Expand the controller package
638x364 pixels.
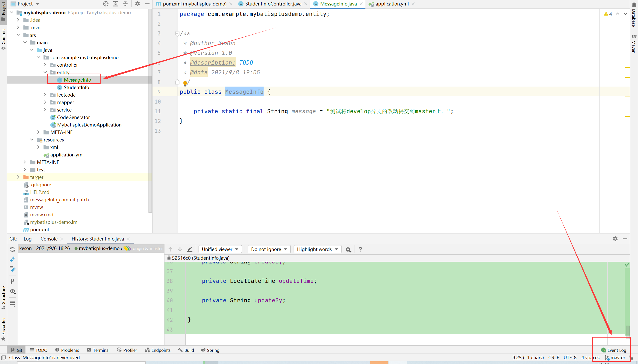coord(45,65)
